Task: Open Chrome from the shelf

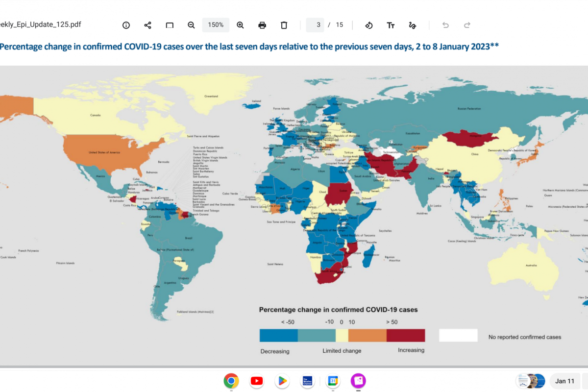Action: point(231,381)
